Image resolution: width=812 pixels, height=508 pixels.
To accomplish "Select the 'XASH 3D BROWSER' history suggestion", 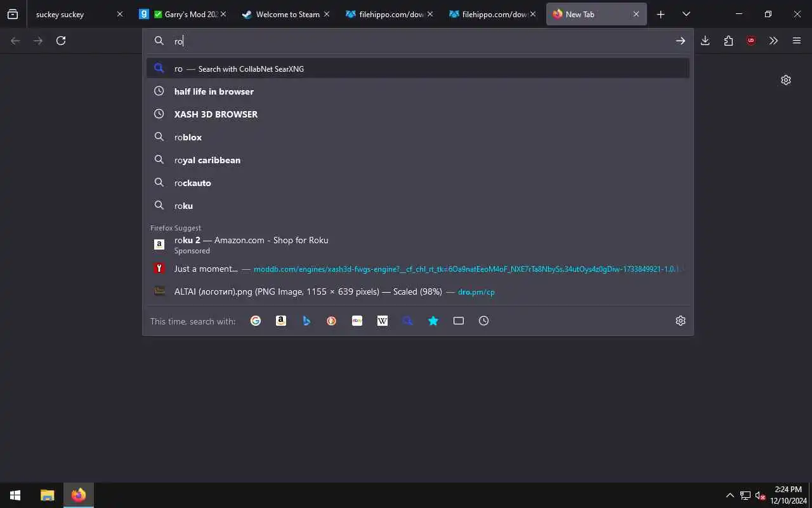I will 418,114.
